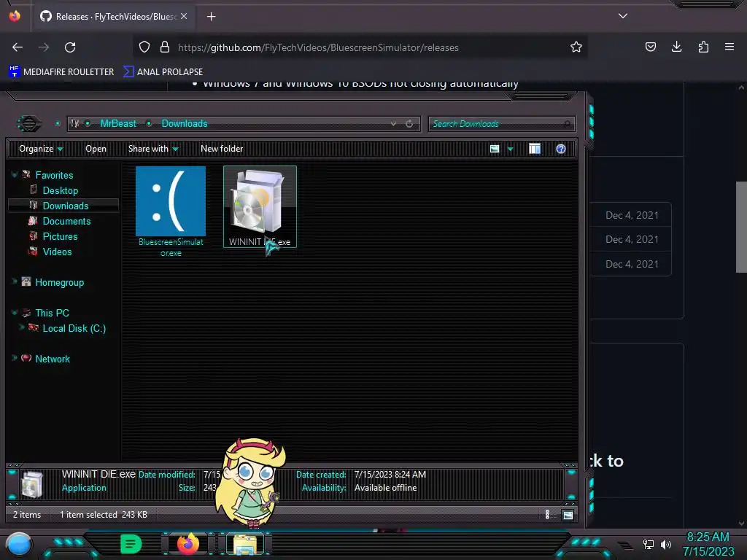747x560 pixels.
Task: Close the Releases GitHub tab
Action: click(184, 16)
